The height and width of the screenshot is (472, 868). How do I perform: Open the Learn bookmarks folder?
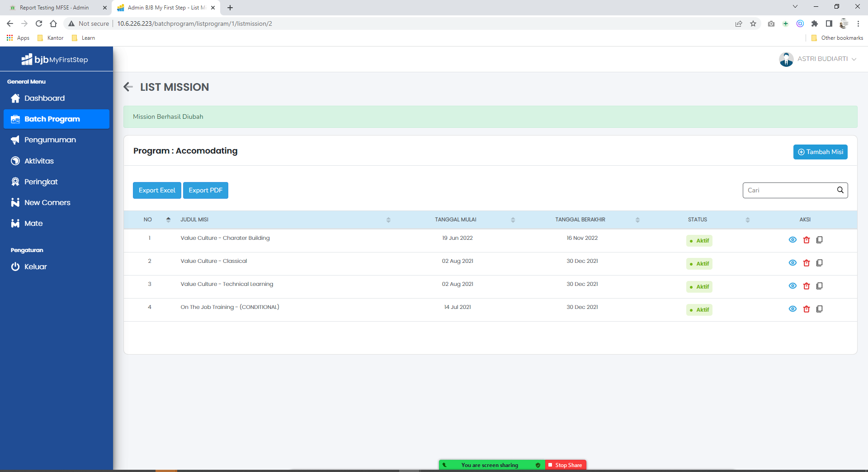(84, 38)
